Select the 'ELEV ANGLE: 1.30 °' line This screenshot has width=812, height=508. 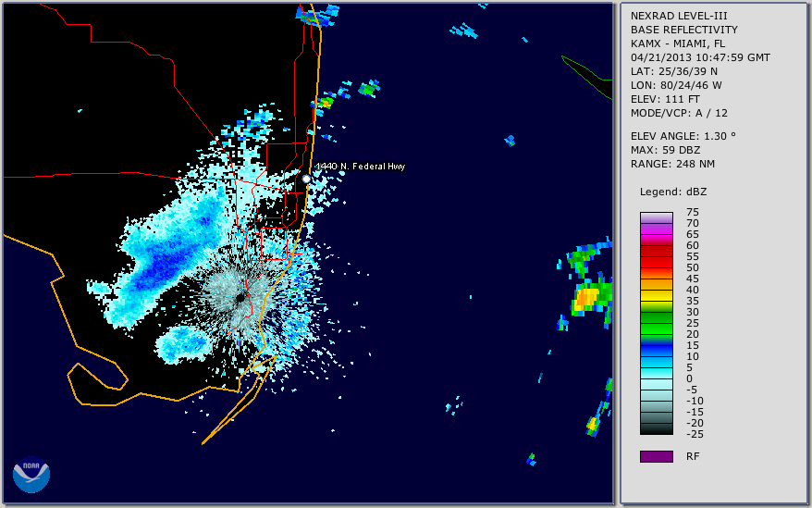(683, 136)
